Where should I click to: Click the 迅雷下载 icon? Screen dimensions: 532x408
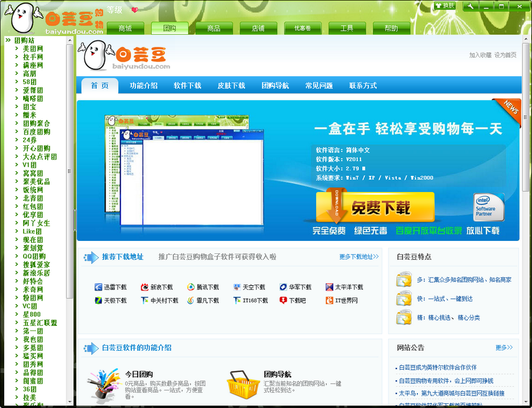pos(98,287)
